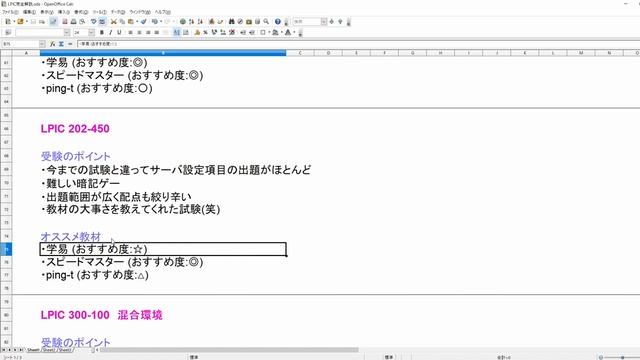640x360 pixels.
Task: Open the 挿入 menu
Action: (x=64, y=12)
